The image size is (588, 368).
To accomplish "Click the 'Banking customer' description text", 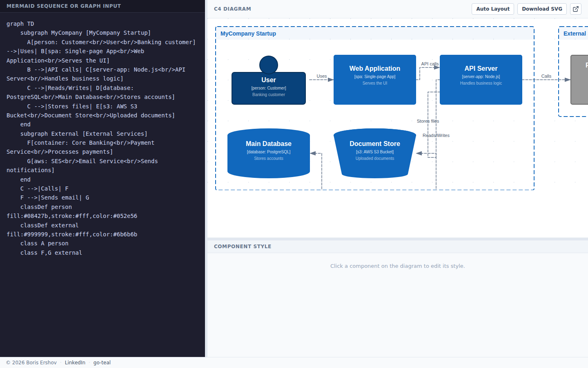I will [269, 94].
